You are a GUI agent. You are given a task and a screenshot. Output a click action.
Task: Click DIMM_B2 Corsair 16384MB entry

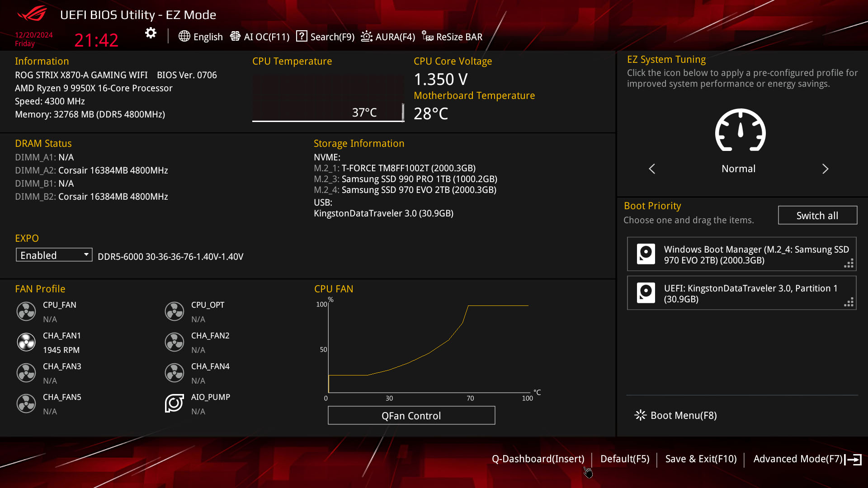coord(91,197)
